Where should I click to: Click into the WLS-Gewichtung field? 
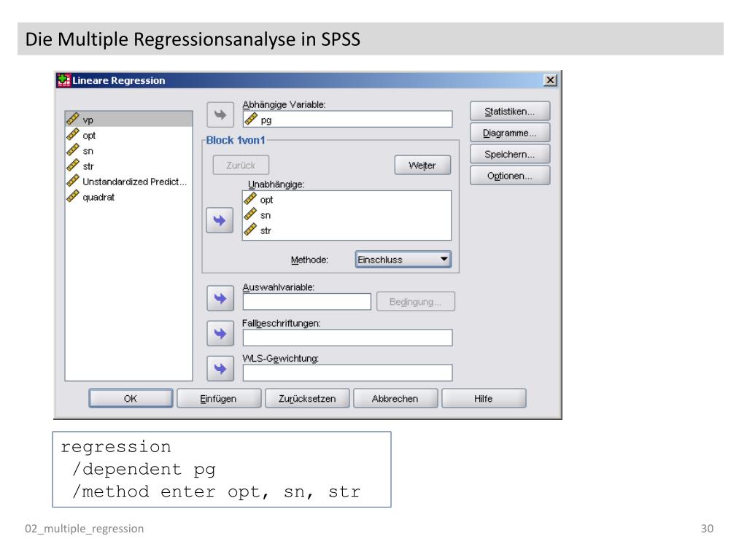click(347, 373)
